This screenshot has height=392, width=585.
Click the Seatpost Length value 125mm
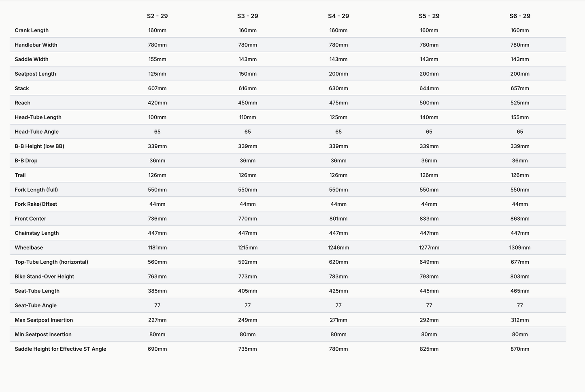tap(157, 74)
